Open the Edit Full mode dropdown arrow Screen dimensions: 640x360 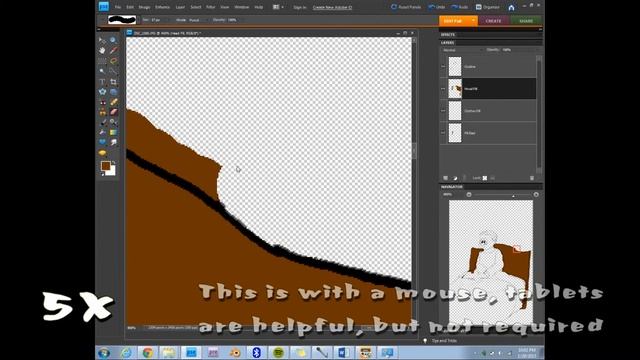point(473,20)
